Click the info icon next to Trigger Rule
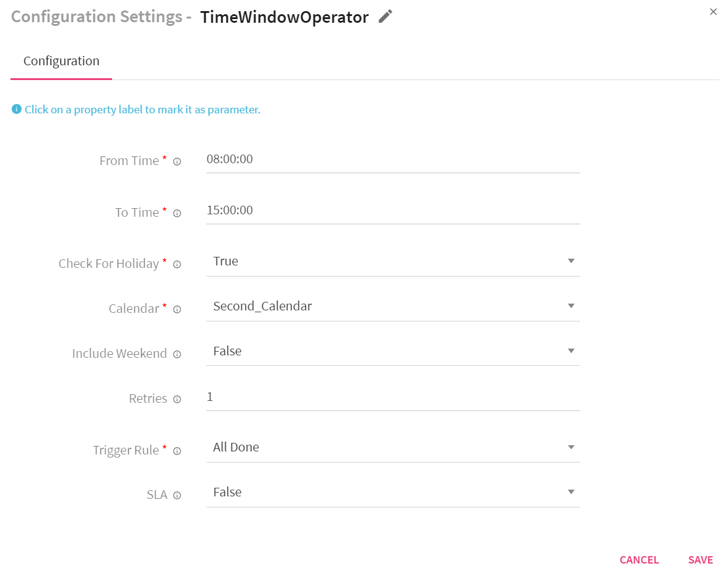 pyautogui.click(x=177, y=450)
